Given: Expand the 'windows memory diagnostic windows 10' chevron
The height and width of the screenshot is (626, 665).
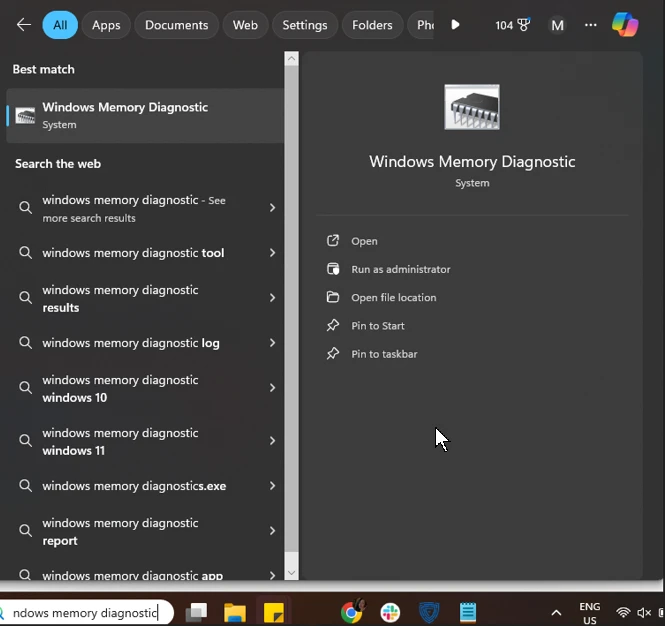Looking at the screenshot, I should (272, 388).
